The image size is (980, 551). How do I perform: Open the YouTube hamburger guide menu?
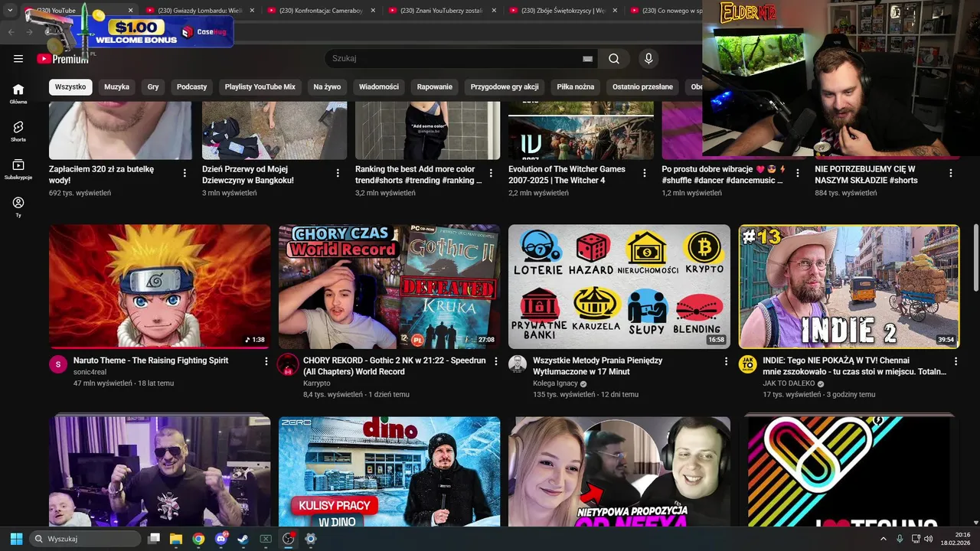click(18, 59)
